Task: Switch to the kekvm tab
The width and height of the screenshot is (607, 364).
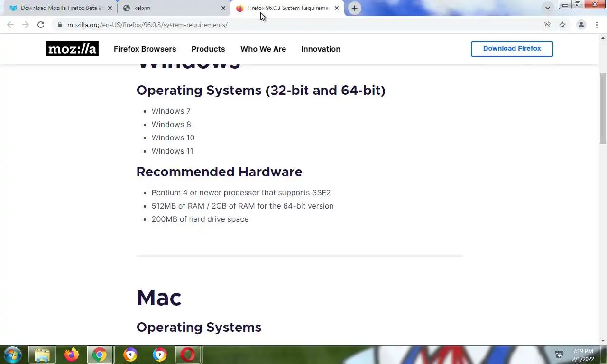Action: (174, 8)
